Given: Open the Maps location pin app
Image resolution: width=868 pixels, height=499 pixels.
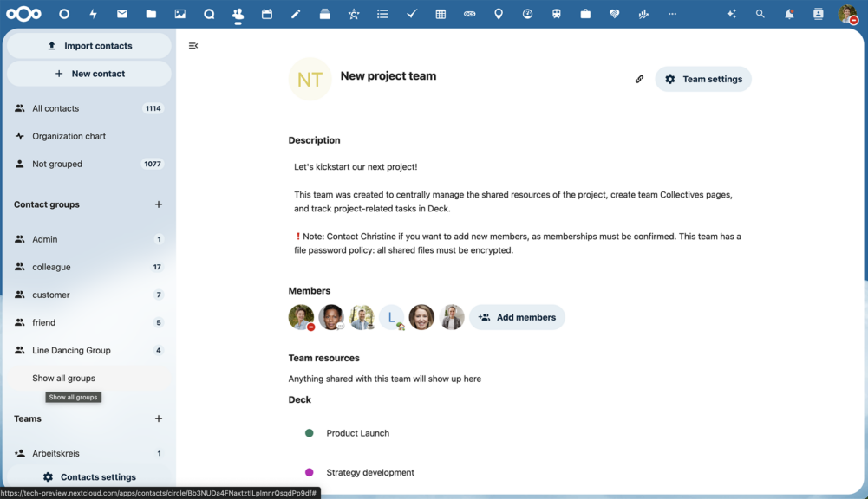Looking at the screenshot, I should point(498,13).
